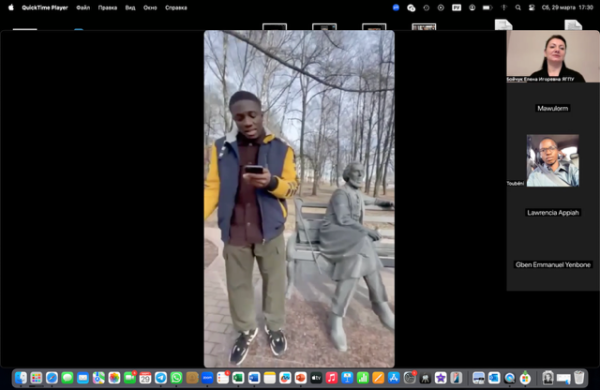
Task: Open the QuickTime Player app menu
Action: click(x=45, y=8)
